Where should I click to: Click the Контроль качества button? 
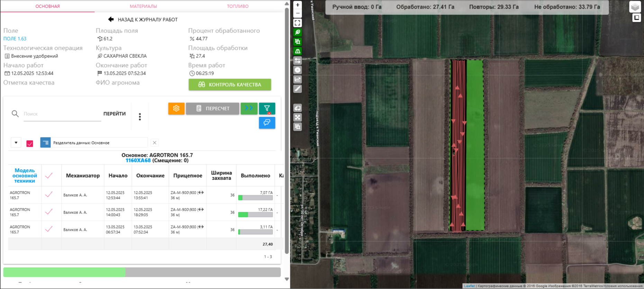(230, 84)
